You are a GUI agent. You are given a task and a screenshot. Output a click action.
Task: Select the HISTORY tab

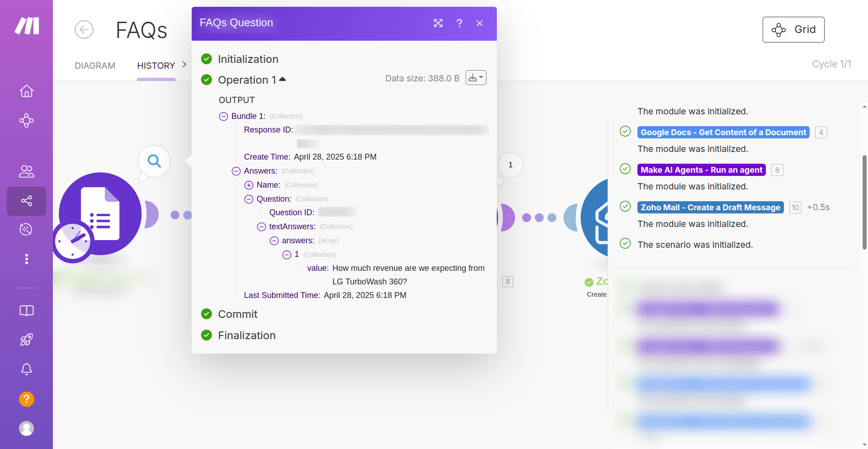(x=156, y=66)
